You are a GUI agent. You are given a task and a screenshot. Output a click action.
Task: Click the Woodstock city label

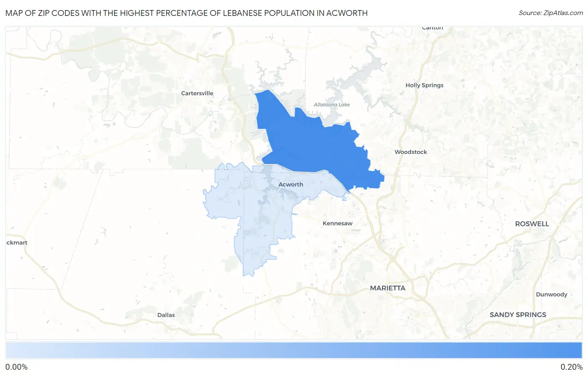pos(411,152)
